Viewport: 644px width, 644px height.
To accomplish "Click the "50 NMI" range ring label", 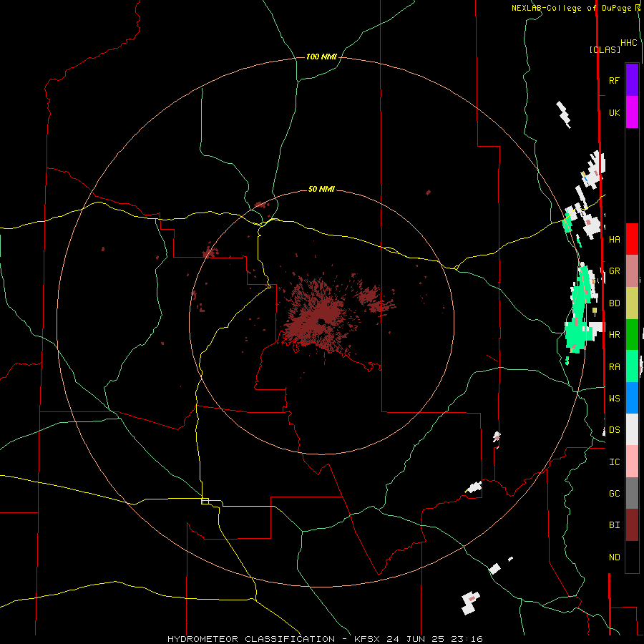I will [x=321, y=189].
